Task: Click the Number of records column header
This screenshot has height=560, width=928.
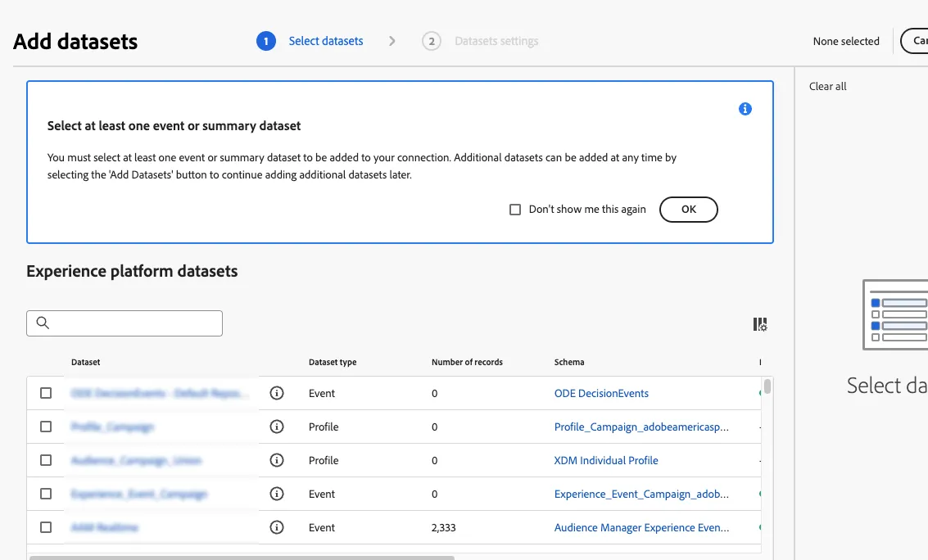Action: coord(467,362)
